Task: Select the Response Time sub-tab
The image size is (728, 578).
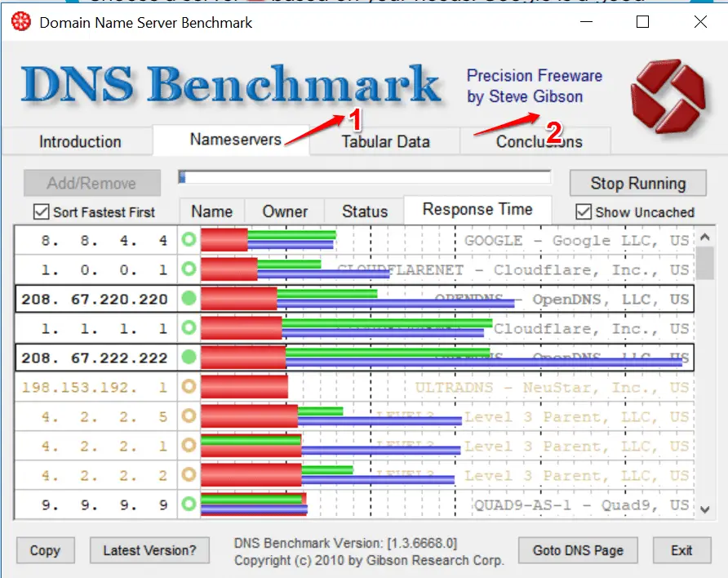Action: [477, 210]
